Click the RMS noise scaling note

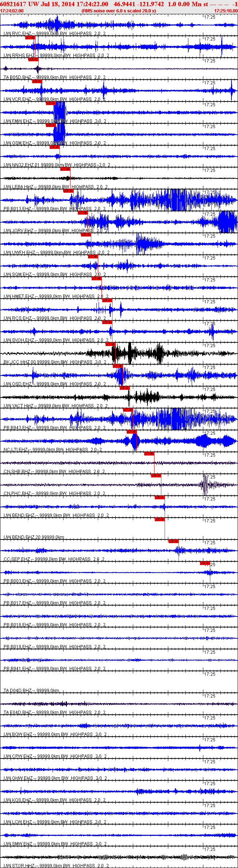click(x=119, y=11)
